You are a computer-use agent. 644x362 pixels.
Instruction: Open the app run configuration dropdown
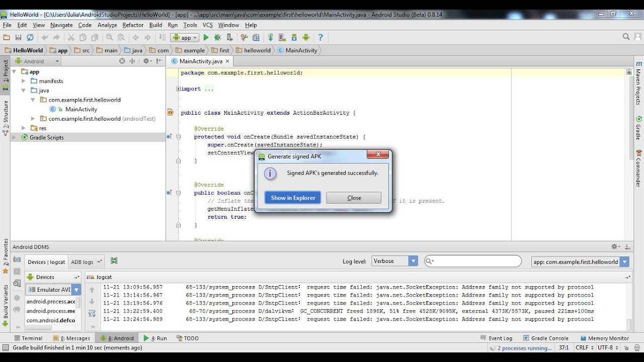pyautogui.click(x=185, y=37)
